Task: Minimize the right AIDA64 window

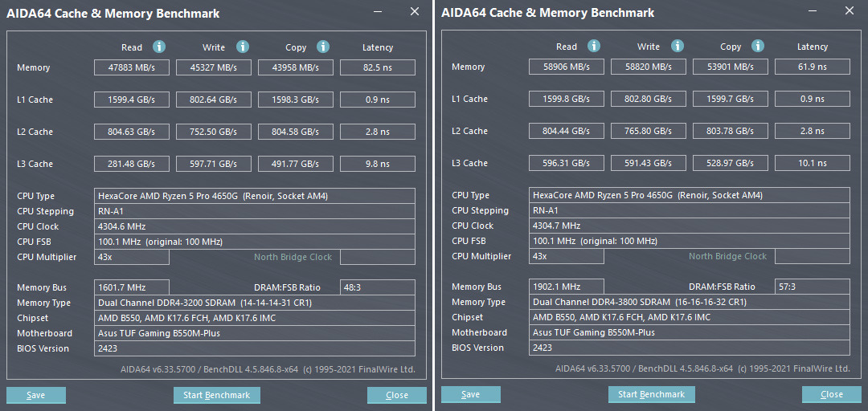Action: 813,10
